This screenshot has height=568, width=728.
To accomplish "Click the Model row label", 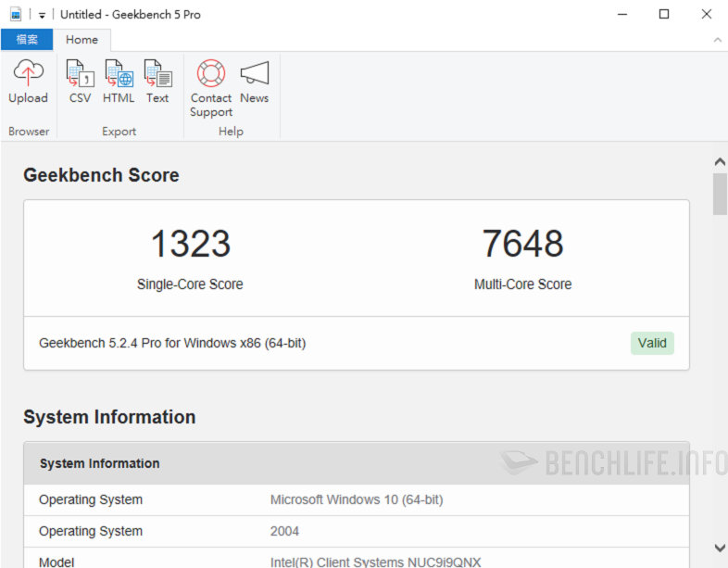I will (x=56, y=562).
